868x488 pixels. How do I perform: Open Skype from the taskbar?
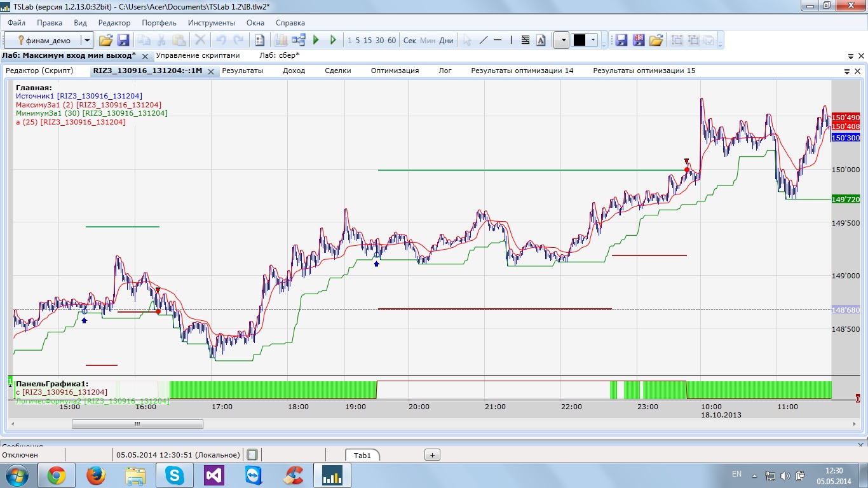[x=175, y=475]
